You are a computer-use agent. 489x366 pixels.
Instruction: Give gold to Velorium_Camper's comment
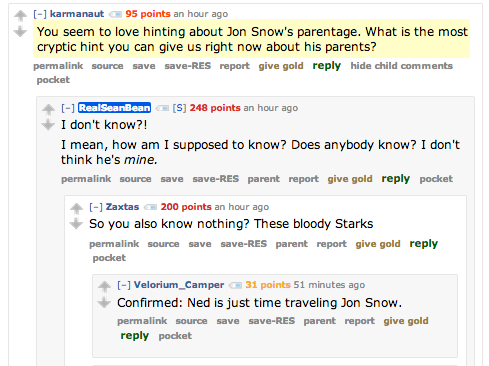(406, 321)
